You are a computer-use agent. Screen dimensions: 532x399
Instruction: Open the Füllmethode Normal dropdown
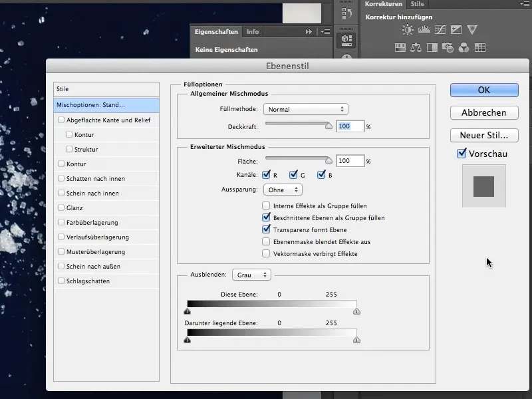[306, 109]
